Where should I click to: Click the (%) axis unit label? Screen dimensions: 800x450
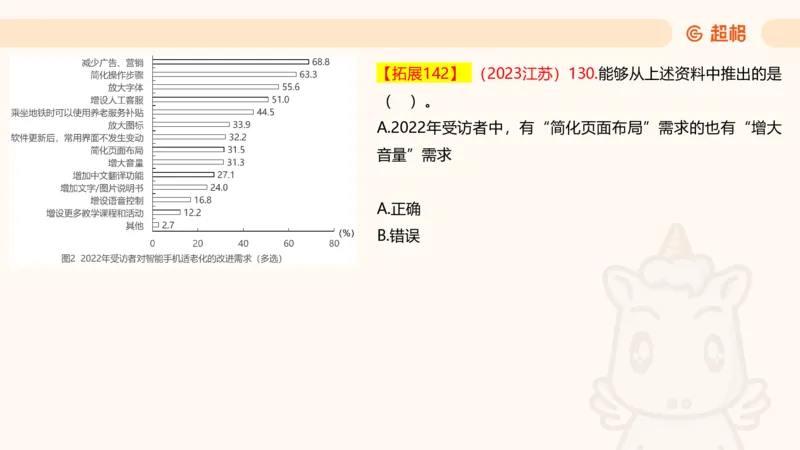click(346, 233)
